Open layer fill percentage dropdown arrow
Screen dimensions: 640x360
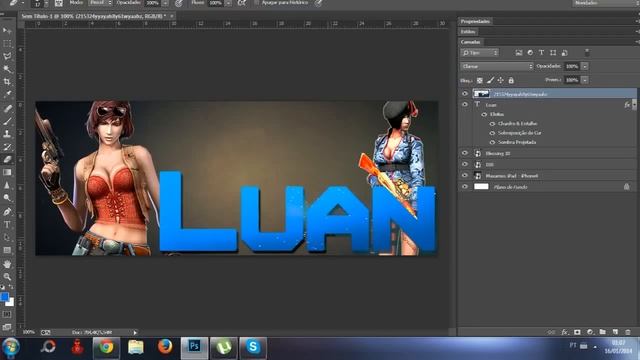click(x=585, y=80)
